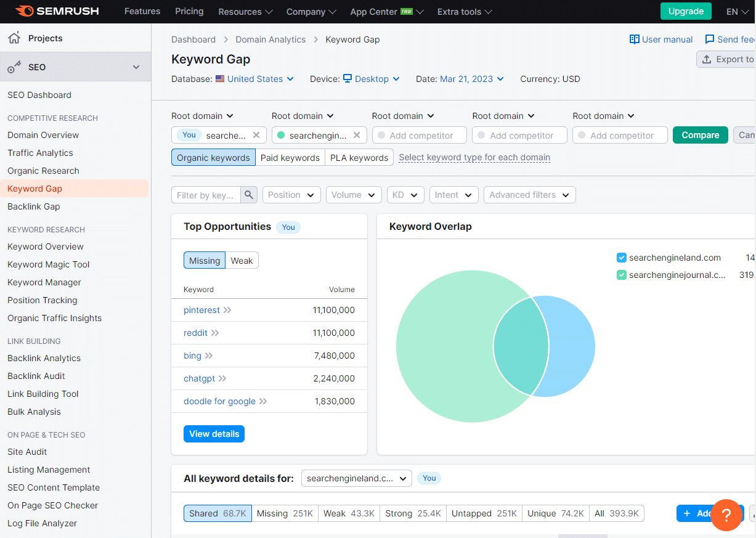Open the App Center dropdown menu
756x538 pixels.
point(387,12)
